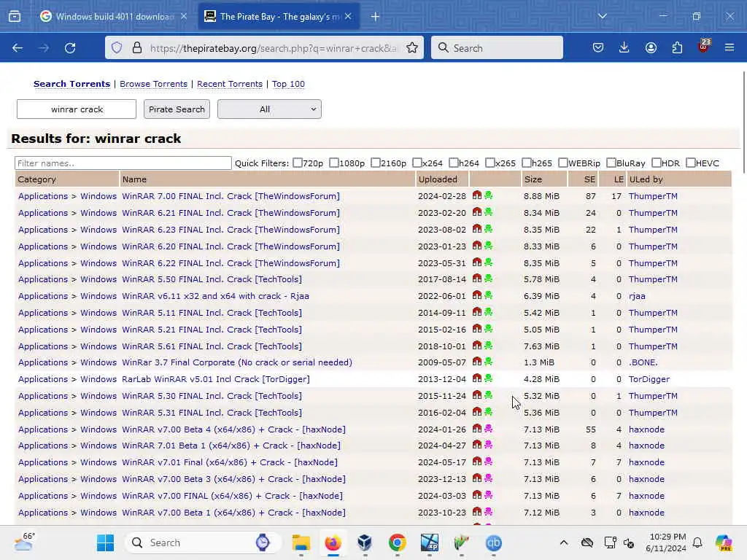Click the padlock site info icon
Screen dimensions: 747x560
136,47
